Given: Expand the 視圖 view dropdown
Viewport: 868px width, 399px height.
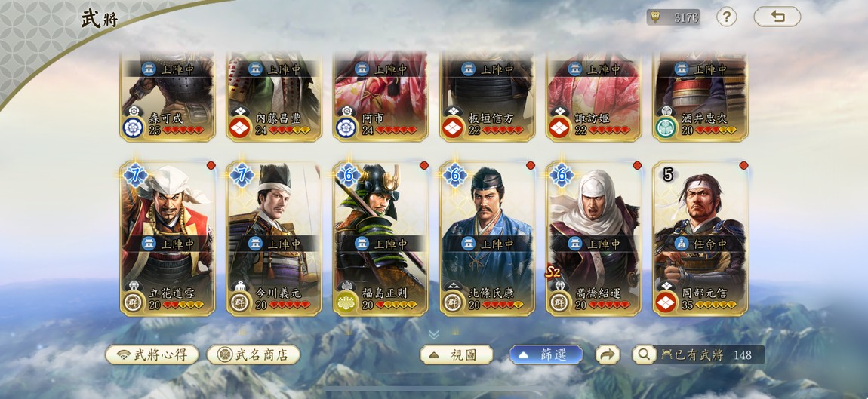Looking at the screenshot, I should point(456,354).
